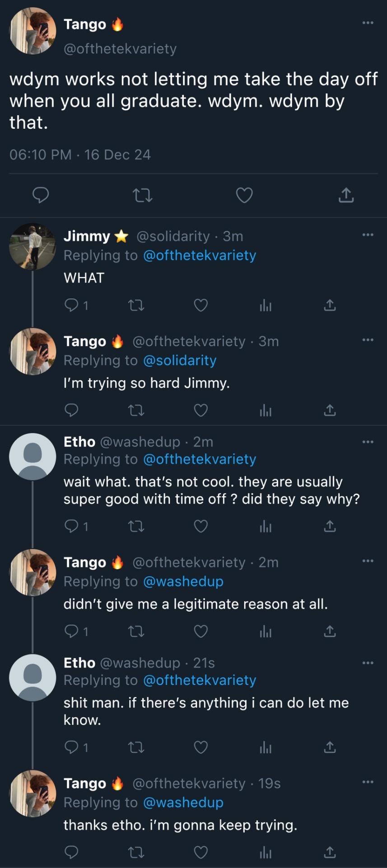Viewport: 387px width, 868px height.
Task: Open @ofthetekvariety mention in Jimmy's reply
Action: (x=200, y=255)
